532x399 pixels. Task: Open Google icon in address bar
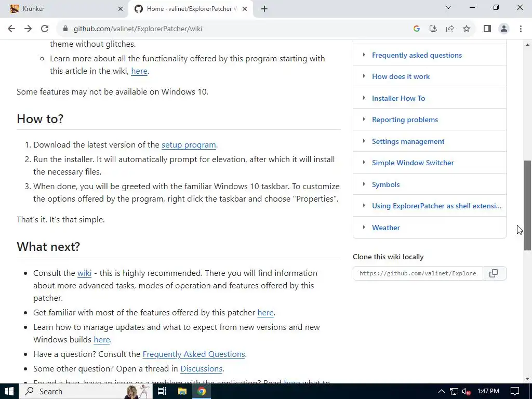coord(417,29)
